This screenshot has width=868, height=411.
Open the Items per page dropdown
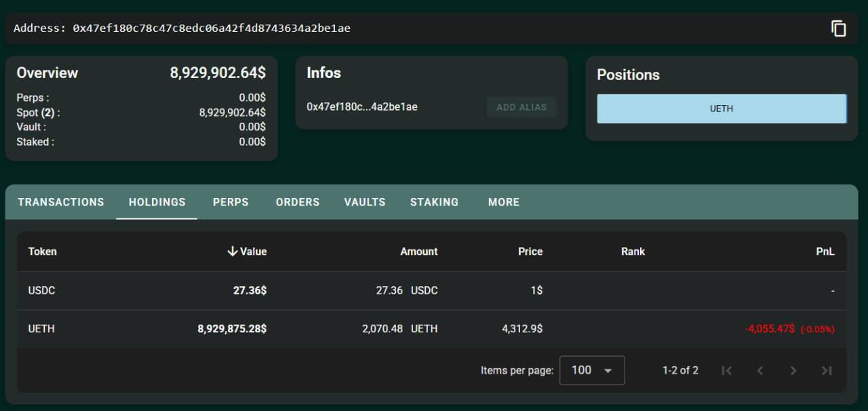point(591,370)
